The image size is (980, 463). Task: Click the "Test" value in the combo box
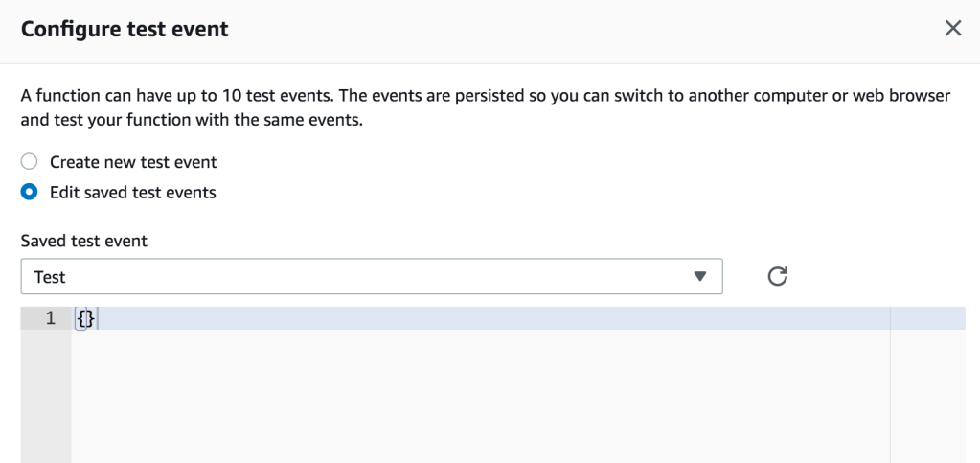50,277
